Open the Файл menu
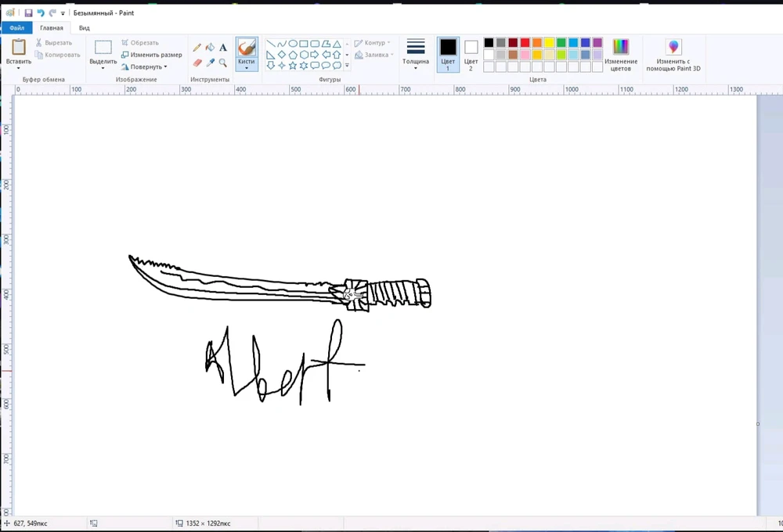The width and height of the screenshot is (783, 532). point(16,28)
